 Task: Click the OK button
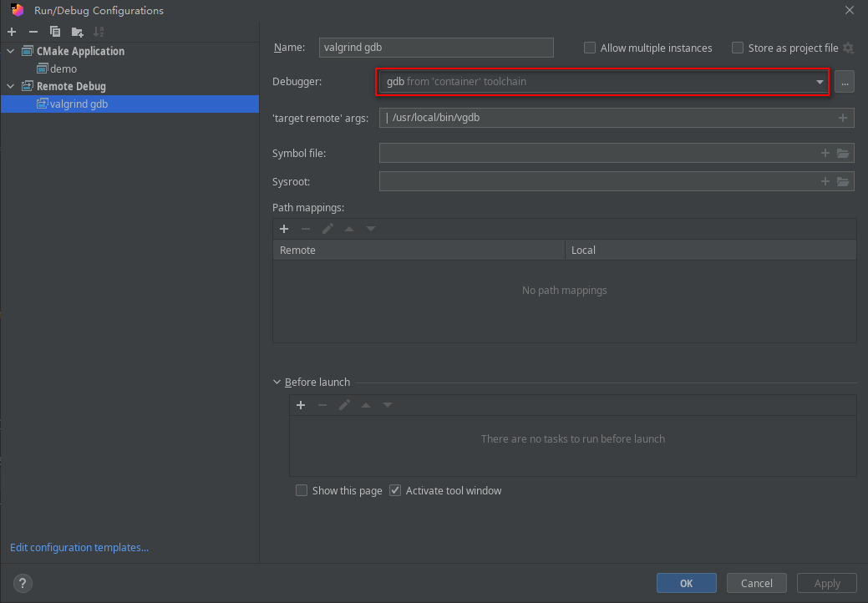pyautogui.click(x=687, y=583)
